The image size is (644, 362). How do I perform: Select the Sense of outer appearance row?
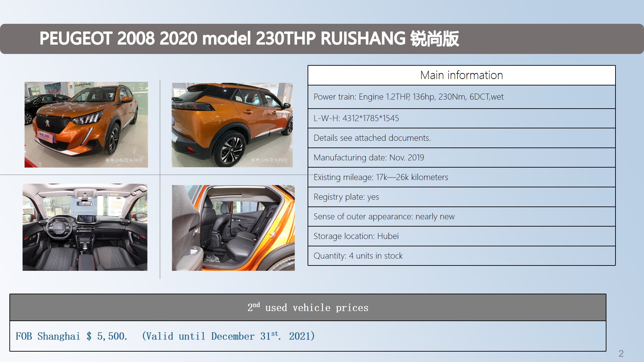point(384,217)
